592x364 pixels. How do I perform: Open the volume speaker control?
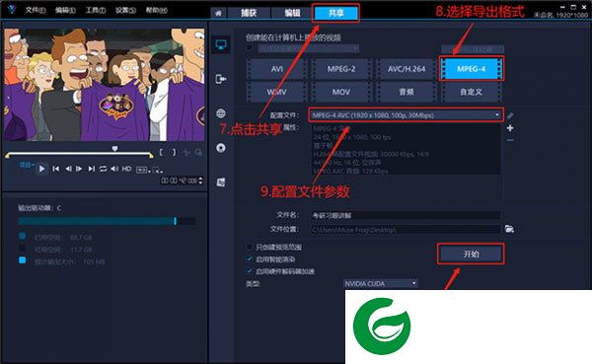click(x=114, y=169)
